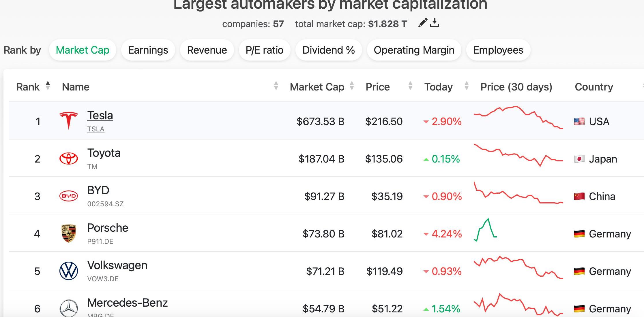644x317 pixels.
Task: Click the BYD logo icon
Action: [x=69, y=196]
